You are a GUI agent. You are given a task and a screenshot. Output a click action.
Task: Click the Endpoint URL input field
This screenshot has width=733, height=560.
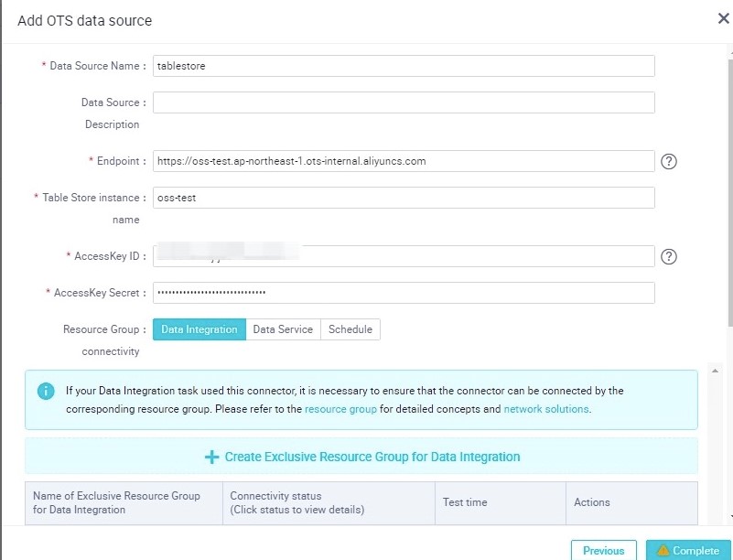404,161
